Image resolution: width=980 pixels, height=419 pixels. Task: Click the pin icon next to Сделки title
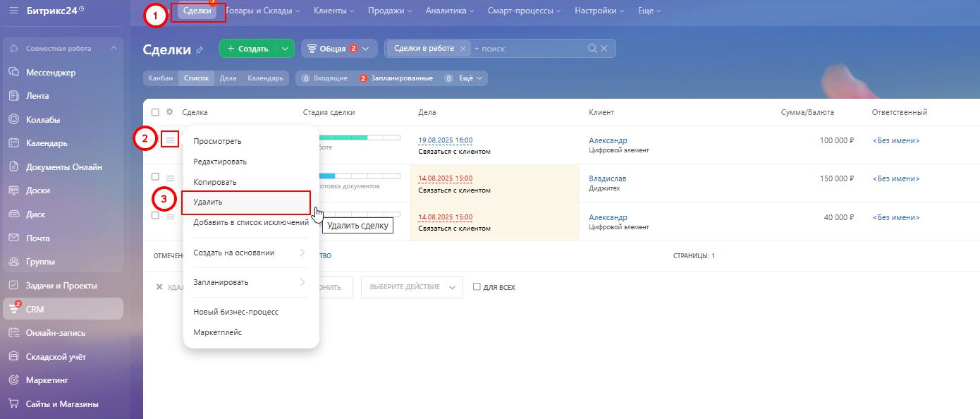click(x=200, y=49)
